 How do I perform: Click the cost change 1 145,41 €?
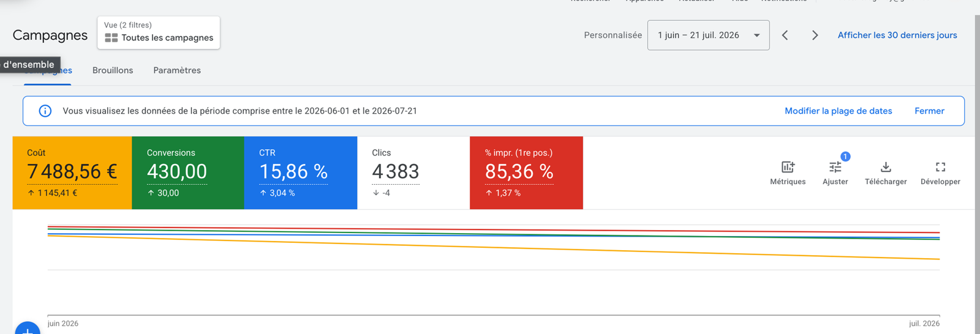[x=53, y=193]
